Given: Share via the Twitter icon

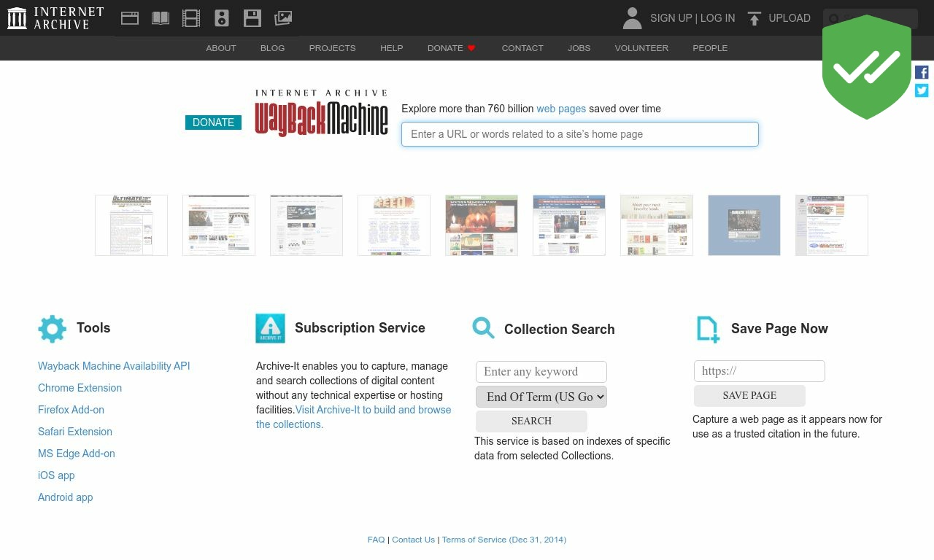Looking at the screenshot, I should (x=922, y=90).
